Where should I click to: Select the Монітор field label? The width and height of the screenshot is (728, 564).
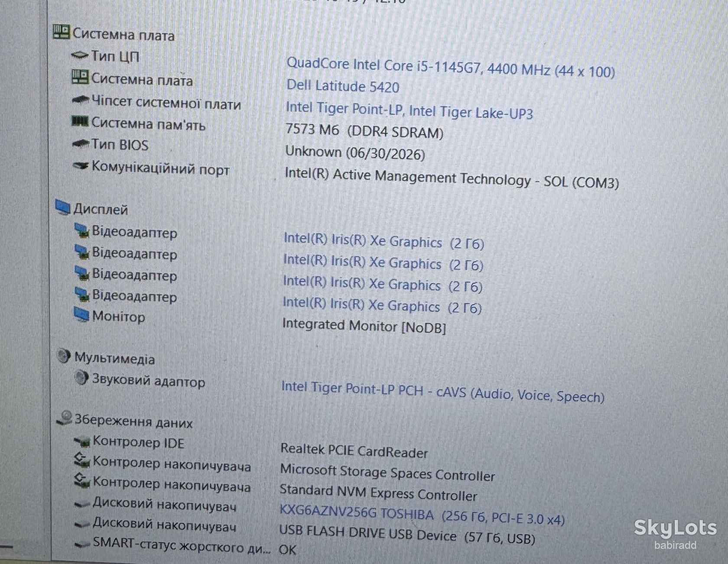pos(119,316)
